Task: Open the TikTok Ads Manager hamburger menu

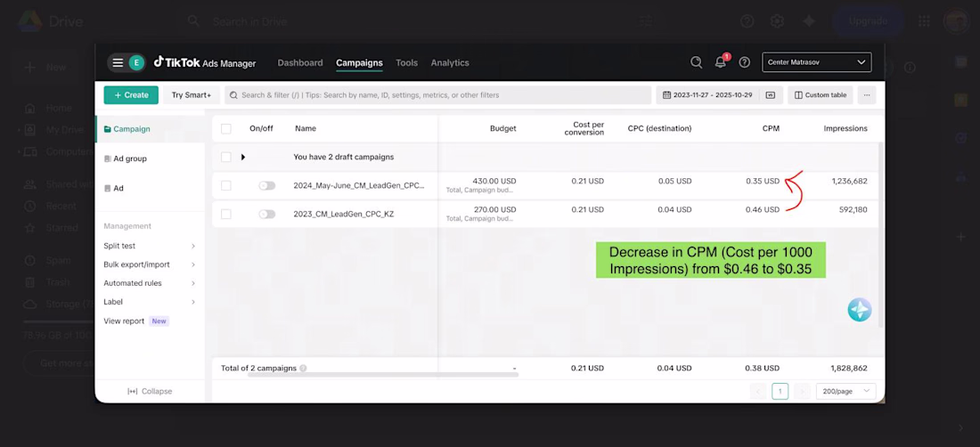Action: coord(118,62)
